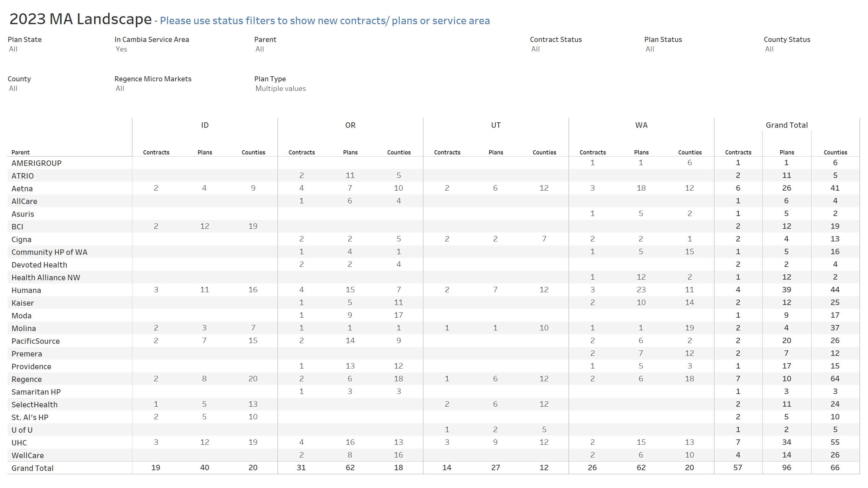The width and height of the screenshot is (868, 488).
Task: Click the Grand Total column header
Action: coord(786,125)
